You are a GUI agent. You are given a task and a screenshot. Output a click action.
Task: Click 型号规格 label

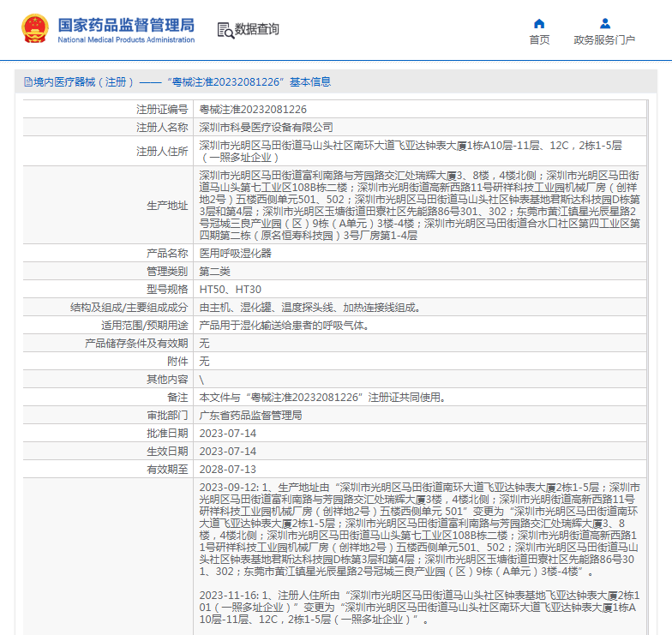tap(167, 290)
